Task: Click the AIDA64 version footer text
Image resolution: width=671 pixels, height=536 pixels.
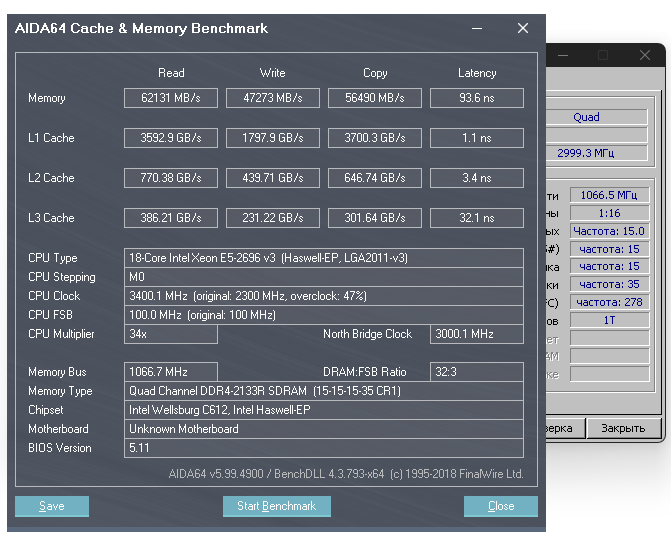Action: click(x=346, y=474)
